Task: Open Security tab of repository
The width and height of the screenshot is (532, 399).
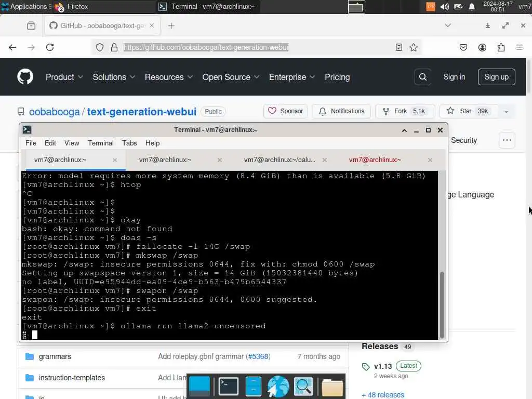Action: coord(464,140)
